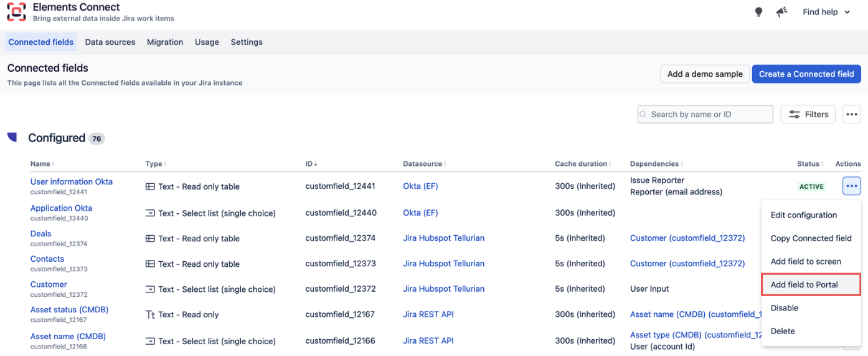
Task: Open the three-dot menu beside Filters
Action: pyautogui.click(x=852, y=114)
